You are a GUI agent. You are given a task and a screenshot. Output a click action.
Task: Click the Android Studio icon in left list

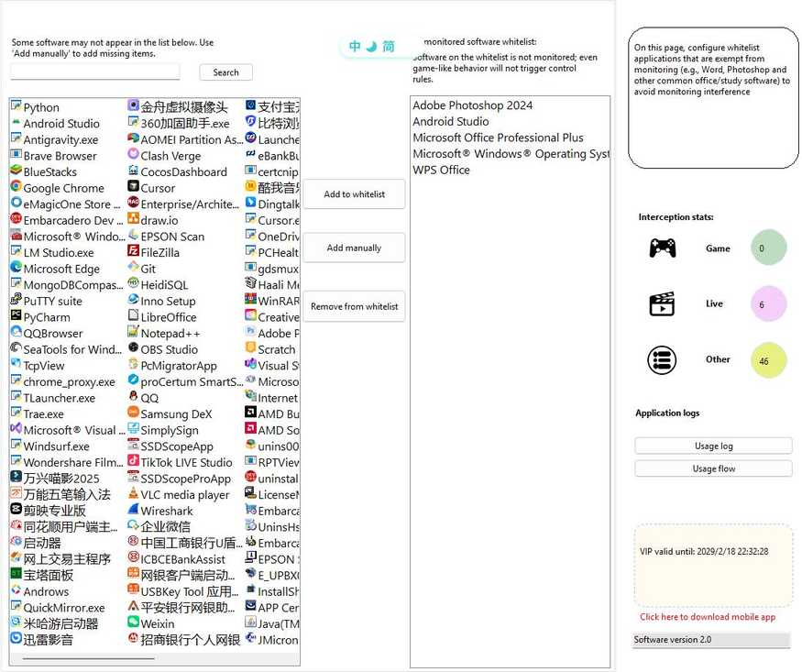coord(16,123)
